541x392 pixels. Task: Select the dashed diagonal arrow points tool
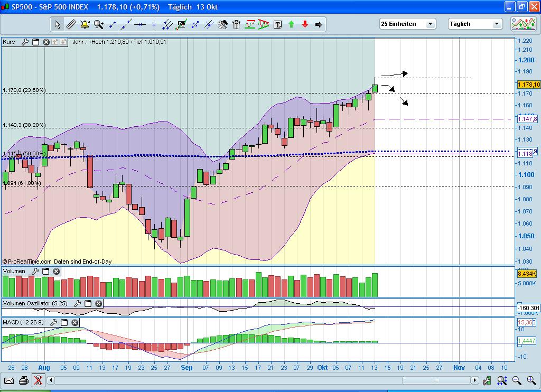(x=195, y=24)
